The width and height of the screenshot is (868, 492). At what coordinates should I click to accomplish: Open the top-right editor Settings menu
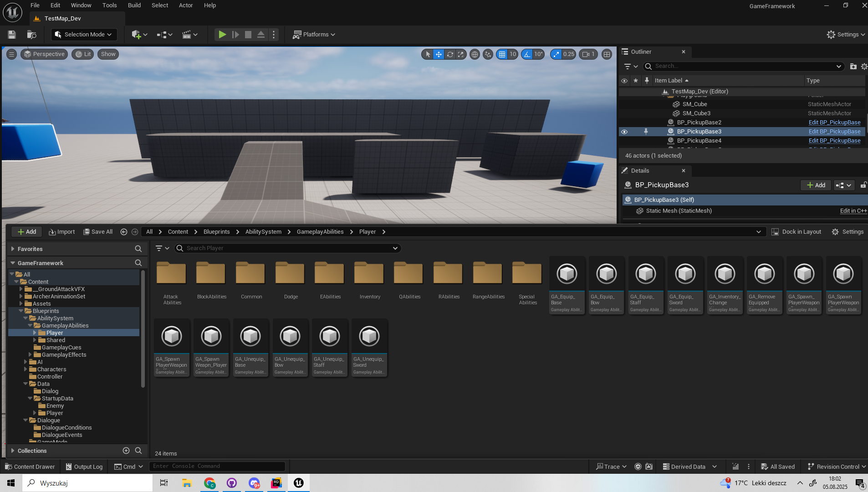[x=846, y=35]
